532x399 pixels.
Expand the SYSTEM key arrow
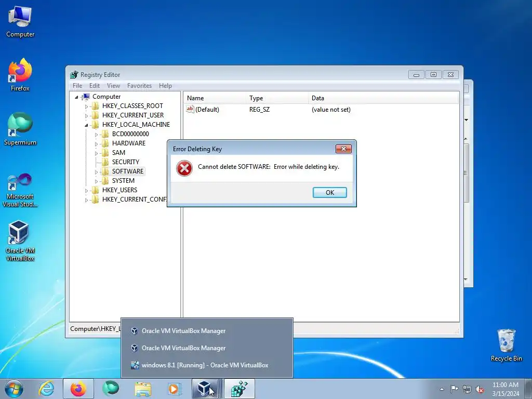coord(96,181)
